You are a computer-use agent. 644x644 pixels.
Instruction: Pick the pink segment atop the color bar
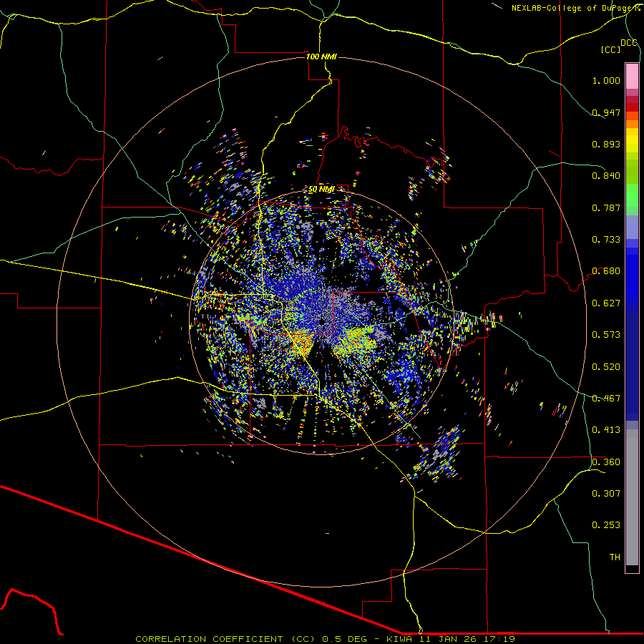pyautogui.click(x=632, y=76)
